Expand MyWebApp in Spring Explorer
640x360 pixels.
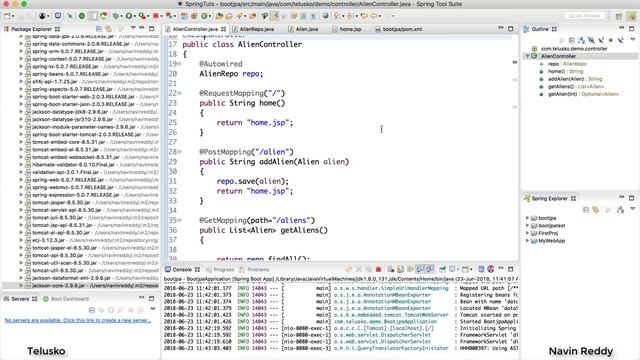527,241
